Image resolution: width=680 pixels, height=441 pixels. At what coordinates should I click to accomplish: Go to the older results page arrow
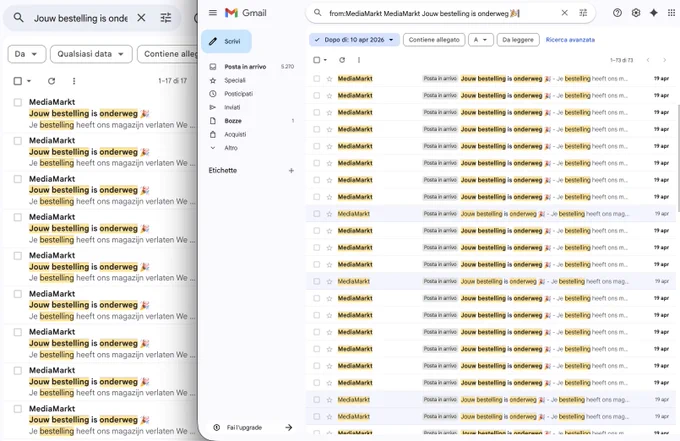coord(664,60)
